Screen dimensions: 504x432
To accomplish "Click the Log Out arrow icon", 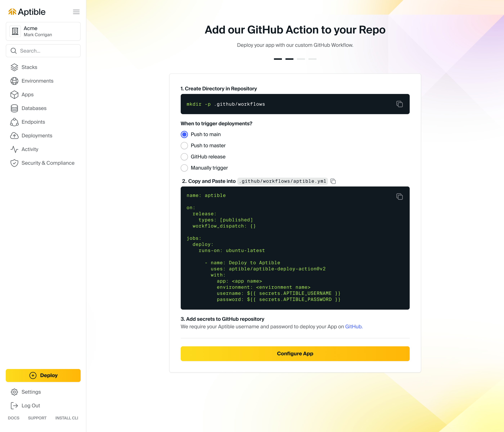I will [x=14, y=406].
